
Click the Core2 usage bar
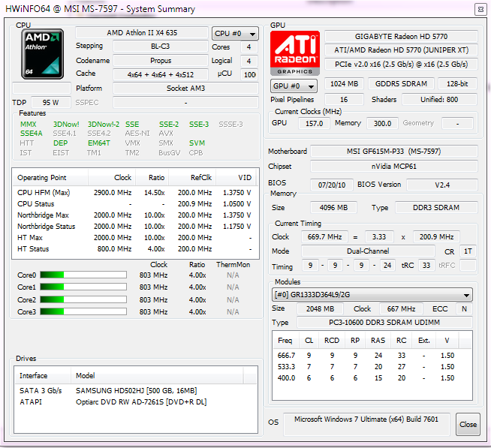pos(83,299)
